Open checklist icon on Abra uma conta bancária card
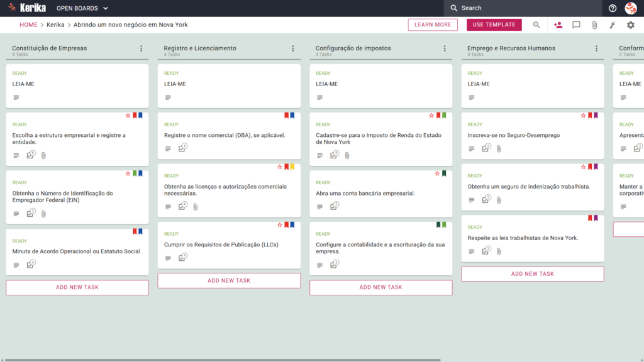 (334, 206)
